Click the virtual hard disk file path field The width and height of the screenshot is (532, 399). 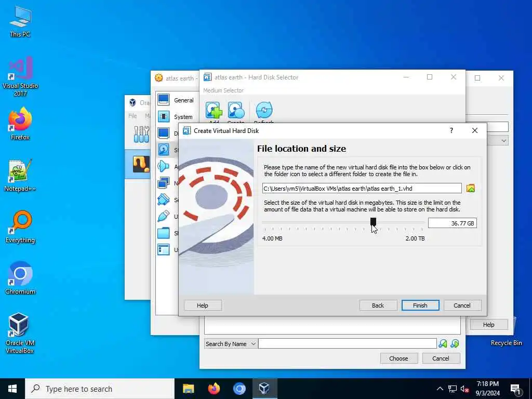tap(362, 188)
